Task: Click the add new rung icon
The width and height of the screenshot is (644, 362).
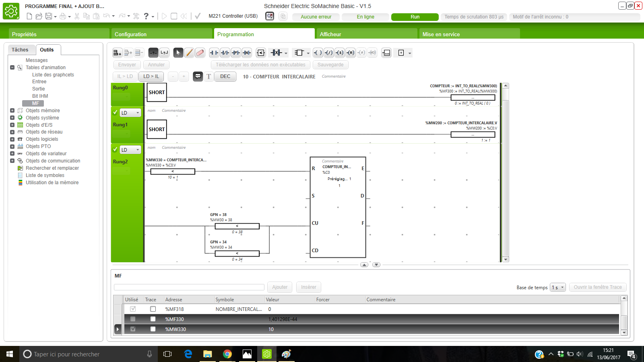Action: click(117, 53)
